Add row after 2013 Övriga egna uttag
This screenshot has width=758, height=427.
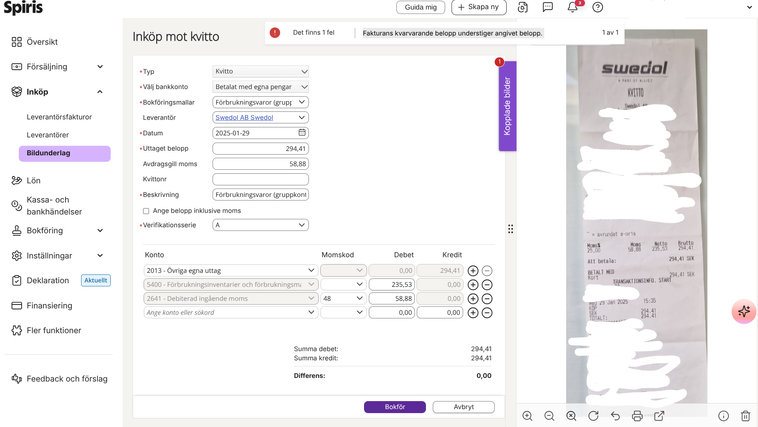point(473,271)
